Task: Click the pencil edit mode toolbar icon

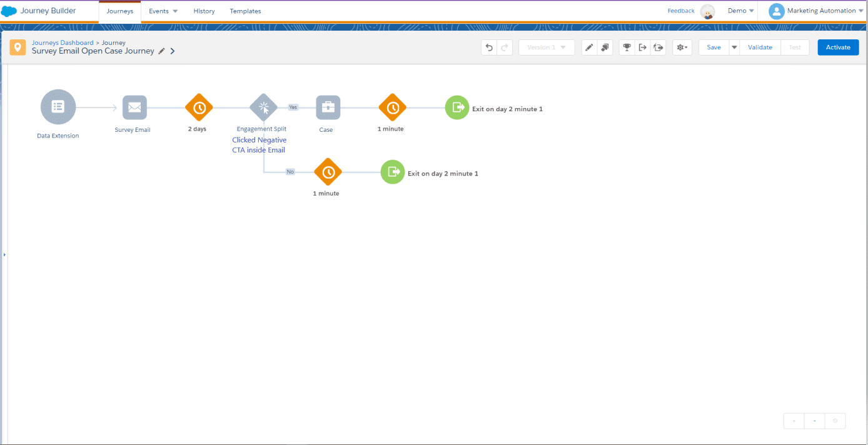Action: click(589, 47)
